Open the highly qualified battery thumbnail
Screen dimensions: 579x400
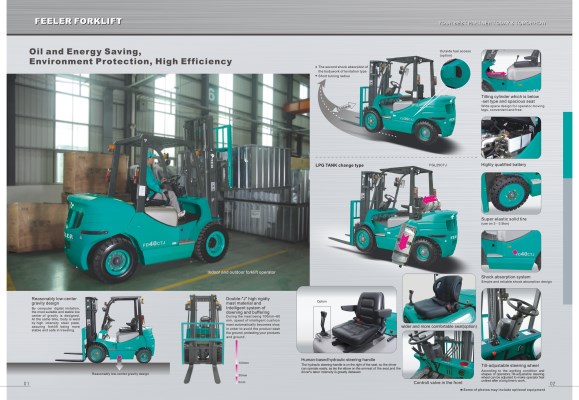pyautogui.click(x=511, y=138)
